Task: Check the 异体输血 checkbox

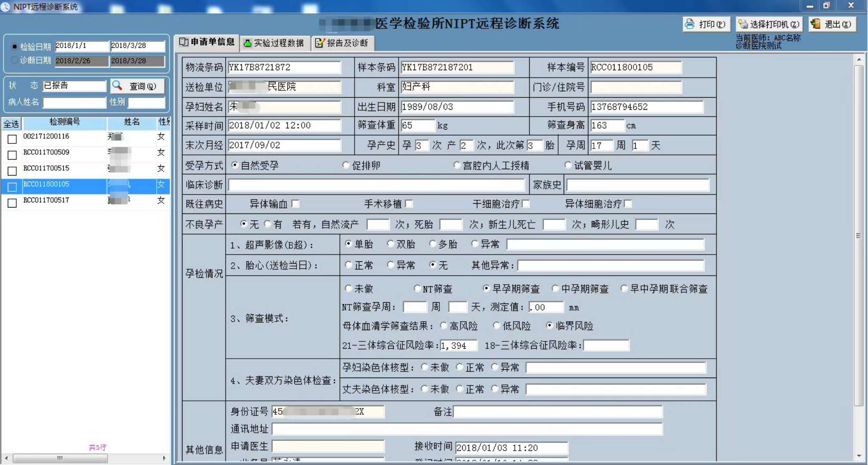Action: point(295,204)
